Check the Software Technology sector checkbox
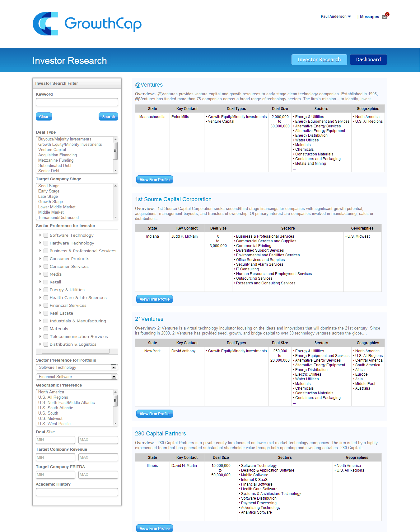Screen dimensions: 420x532 coord(46,235)
